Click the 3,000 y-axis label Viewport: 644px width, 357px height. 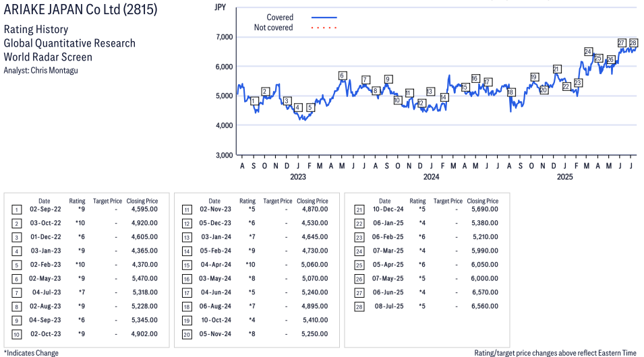(x=225, y=155)
